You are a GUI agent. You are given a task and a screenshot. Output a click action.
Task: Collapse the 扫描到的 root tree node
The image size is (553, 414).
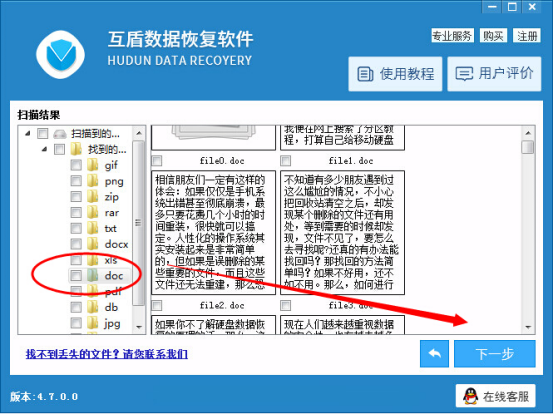coord(28,133)
